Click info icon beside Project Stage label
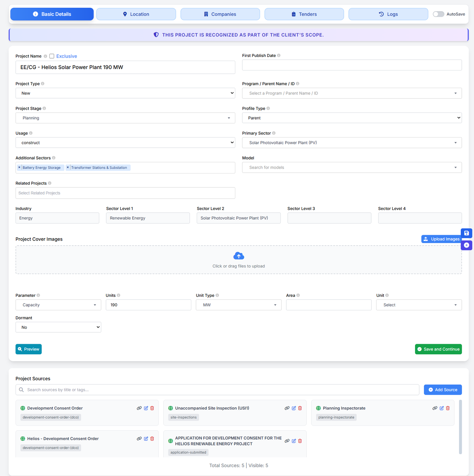This screenshot has height=476, width=474. (x=44, y=108)
